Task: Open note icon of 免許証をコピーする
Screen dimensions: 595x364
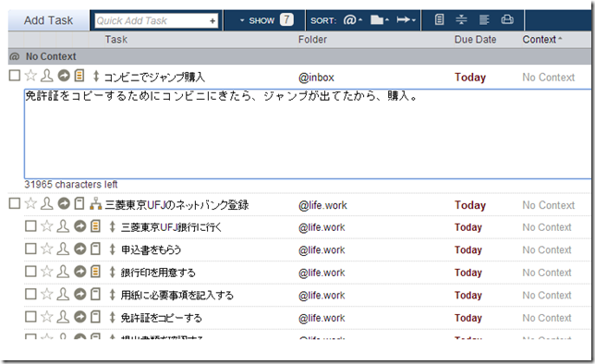Action: [x=96, y=317]
